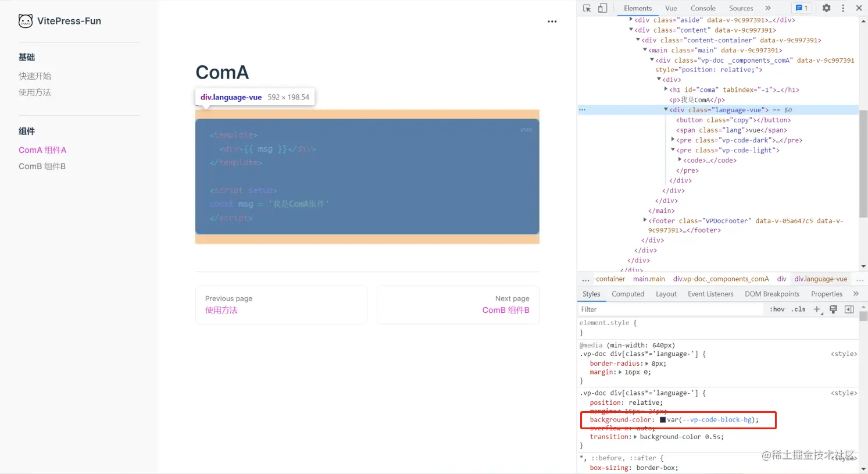
Task: Select main.main in the breadcrumb bar
Action: pos(649,279)
